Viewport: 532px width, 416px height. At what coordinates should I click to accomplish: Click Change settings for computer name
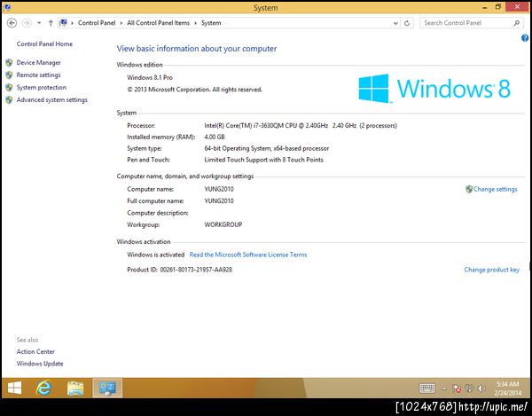coord(495,189)
